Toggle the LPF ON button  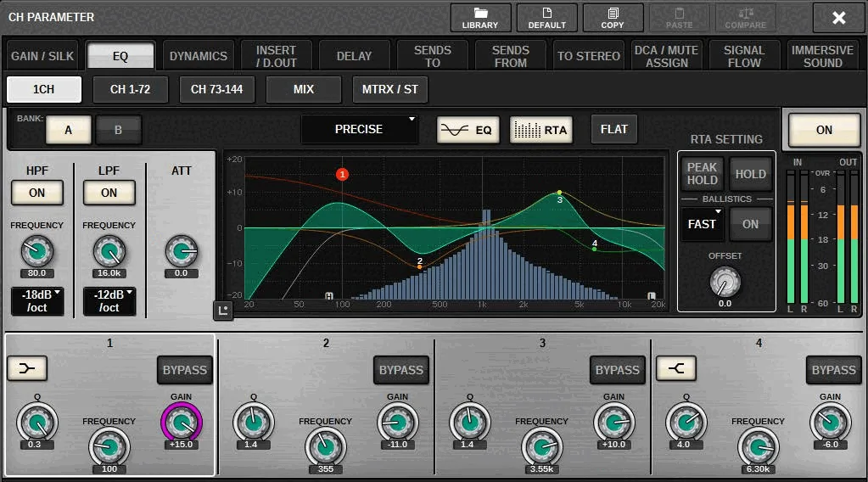click(x=109, y=193)
